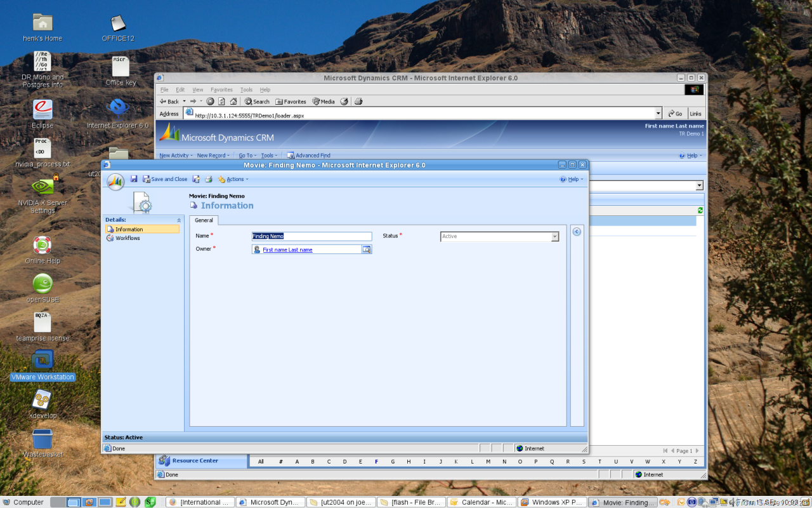The width and height of the screenshot is (812, 508).
Task: Print the Movie record using printer icon
Action: click(208, 179)
